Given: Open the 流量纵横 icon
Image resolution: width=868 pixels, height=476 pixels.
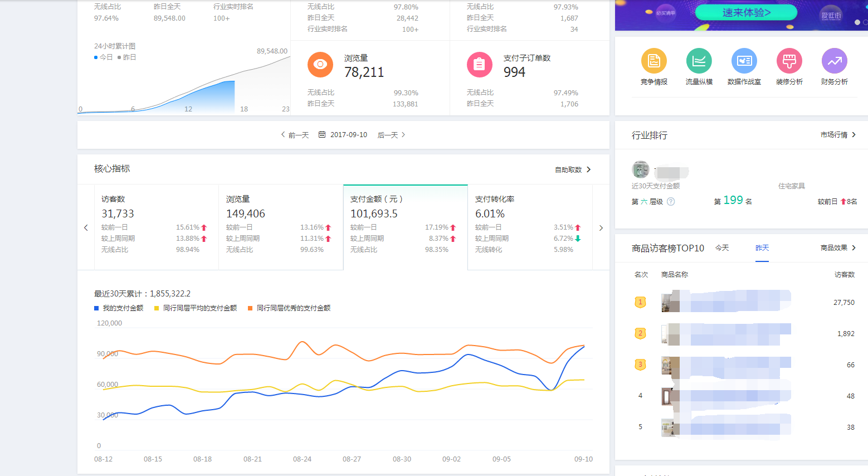Looking at the screenshot, I should pos(699,61).
